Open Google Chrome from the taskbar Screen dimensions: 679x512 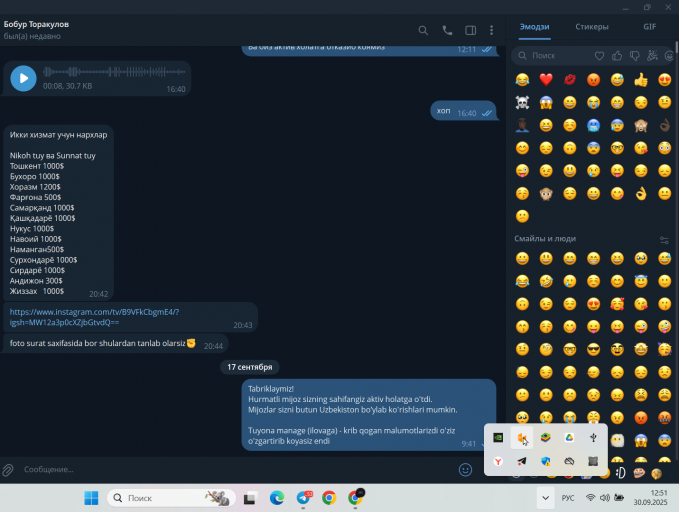329,498
